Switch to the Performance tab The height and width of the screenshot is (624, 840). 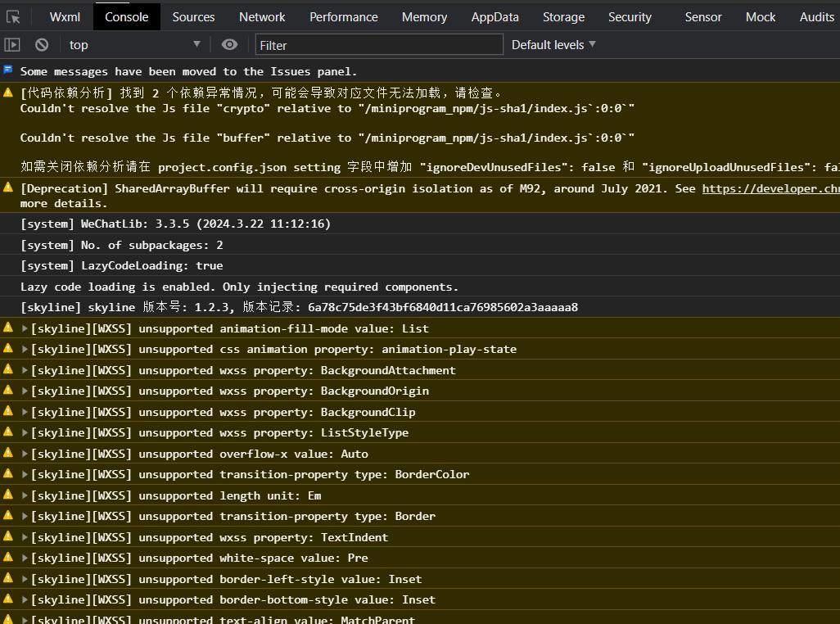(343, 17)
